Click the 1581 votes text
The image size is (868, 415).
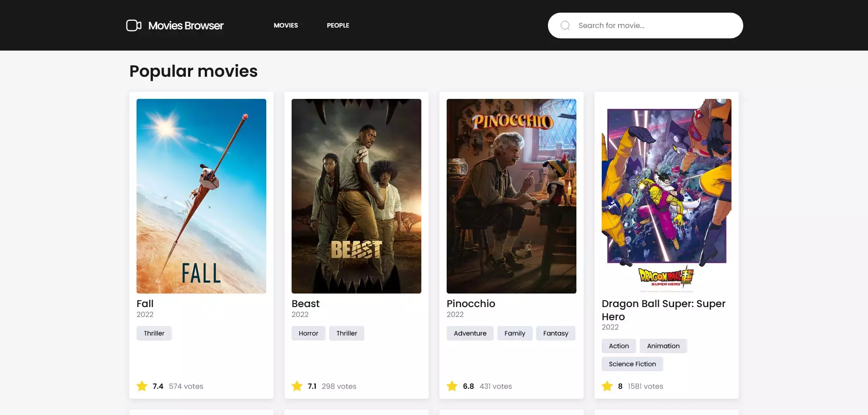(x=646, y=386)
